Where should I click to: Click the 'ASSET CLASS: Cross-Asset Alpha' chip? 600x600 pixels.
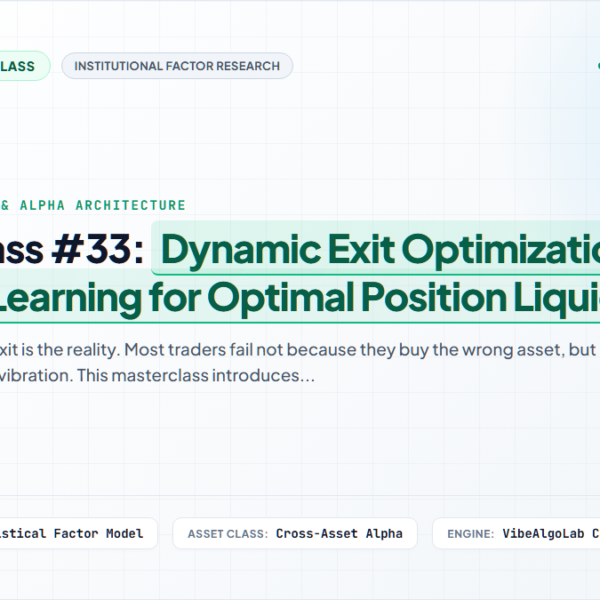click(x=295, y=533)
